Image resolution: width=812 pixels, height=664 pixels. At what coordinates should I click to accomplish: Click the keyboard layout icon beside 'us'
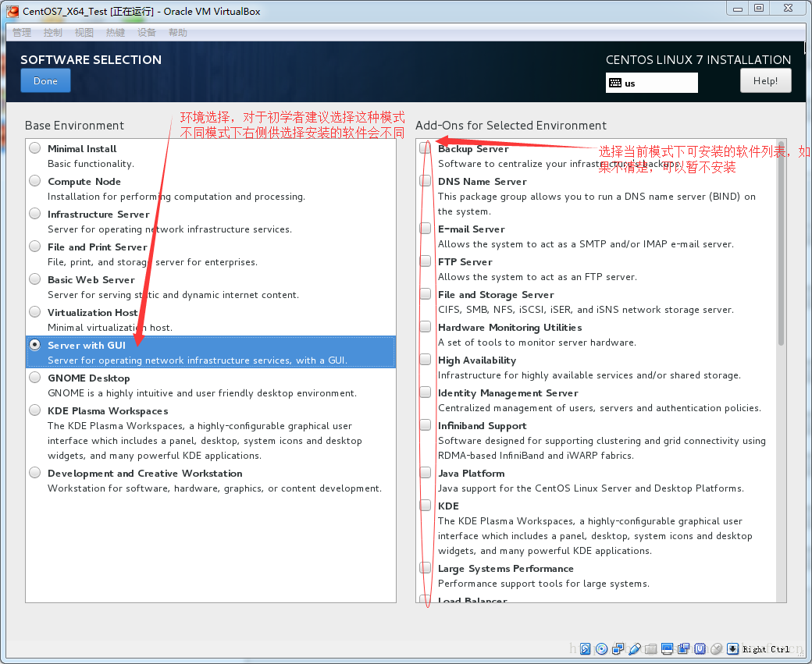click(615, 83)
